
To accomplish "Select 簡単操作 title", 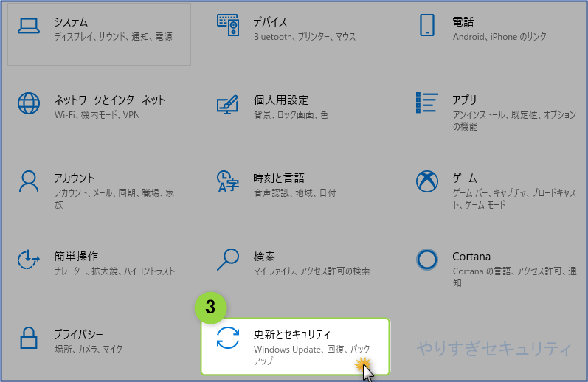I will (x=76, y=257).
